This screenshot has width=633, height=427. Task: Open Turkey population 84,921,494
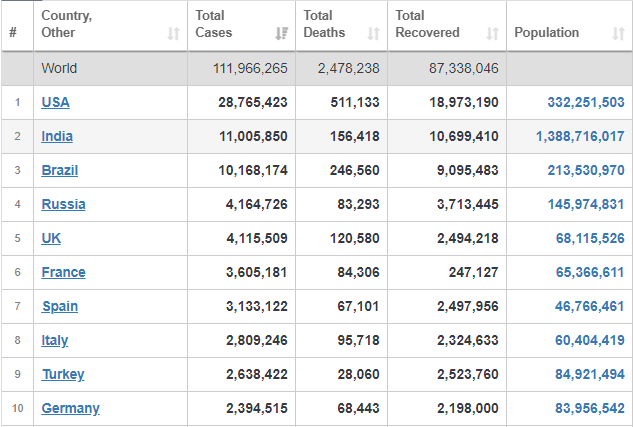click(589, 374)
